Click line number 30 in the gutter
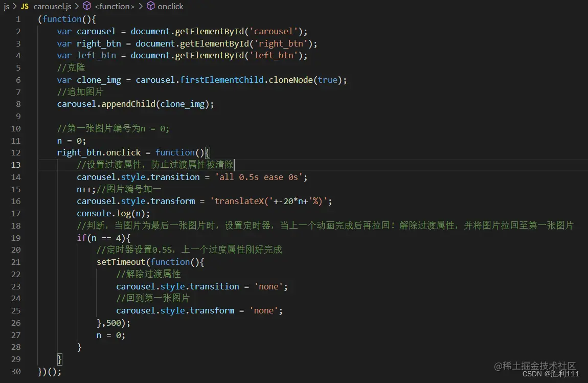The height and width of the screenshot is (383, 588). (x=16, y=371)
